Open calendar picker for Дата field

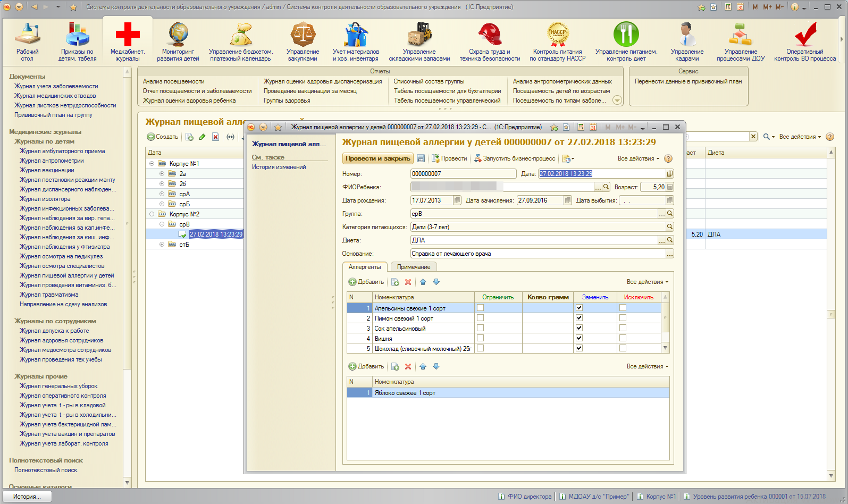pyautogui.click(x=670, y=174)
